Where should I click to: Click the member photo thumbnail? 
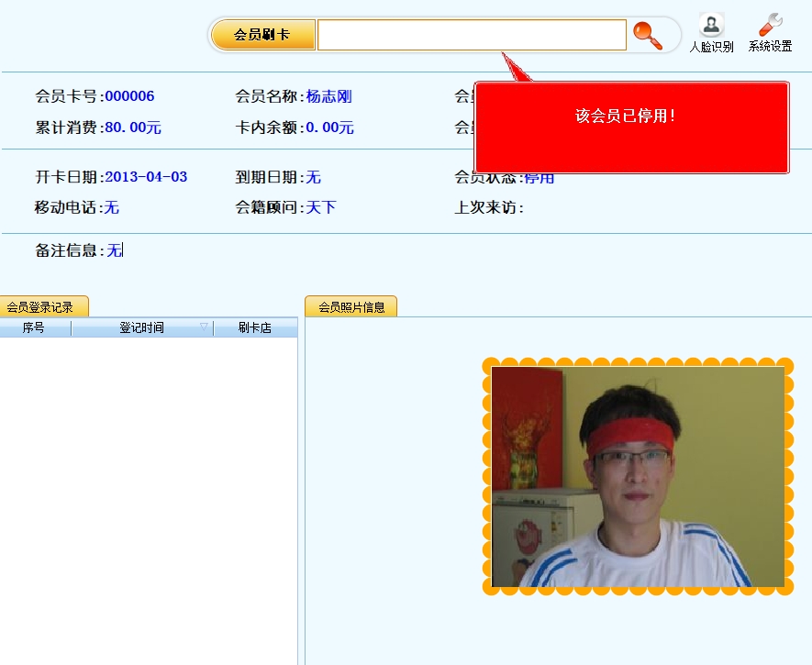pyautogui.click(x=638, y=476)
